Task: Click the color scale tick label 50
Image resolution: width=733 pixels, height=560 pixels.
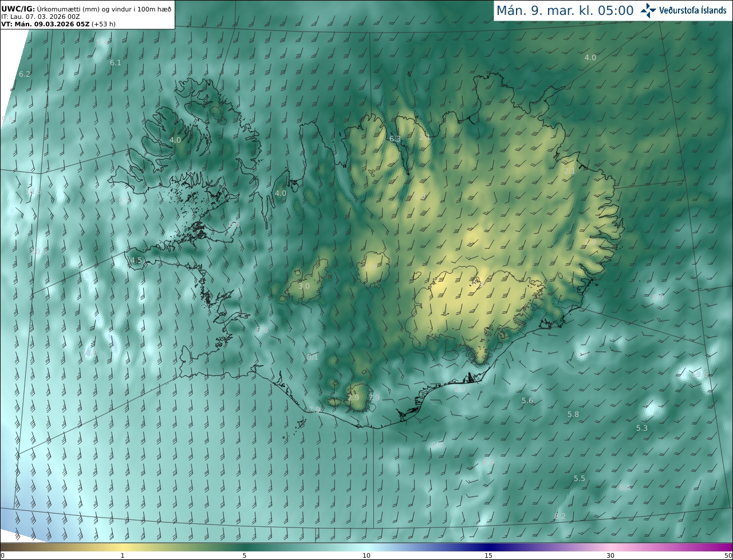Action: tap(728, 556)
